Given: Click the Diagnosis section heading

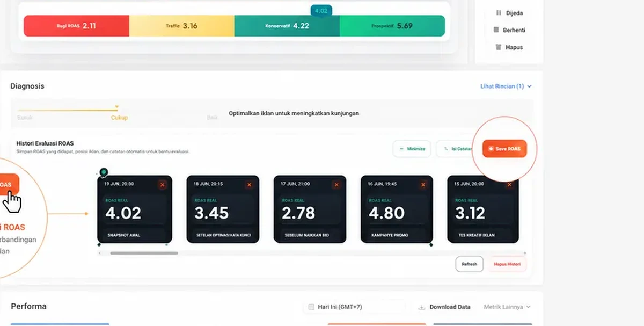Looking at the screenshot, I should (27, 86).
